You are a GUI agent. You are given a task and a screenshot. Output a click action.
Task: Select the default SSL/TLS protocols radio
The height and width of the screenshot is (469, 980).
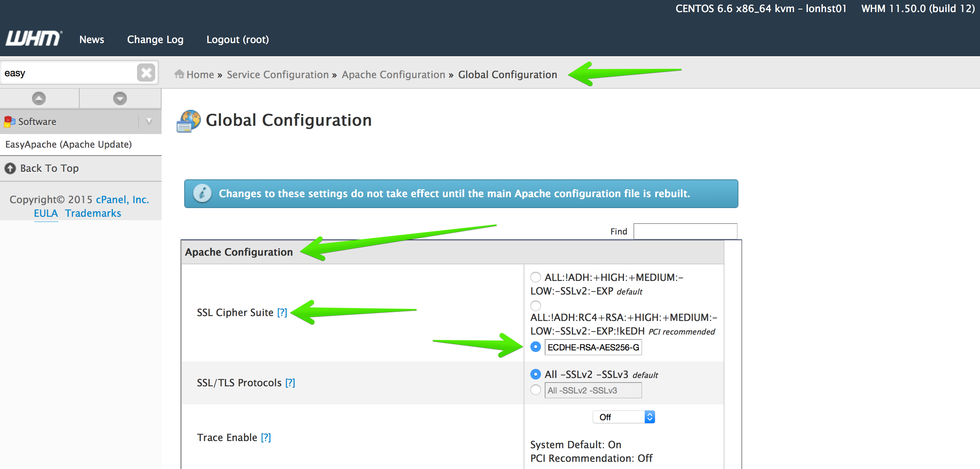(536, 374)
